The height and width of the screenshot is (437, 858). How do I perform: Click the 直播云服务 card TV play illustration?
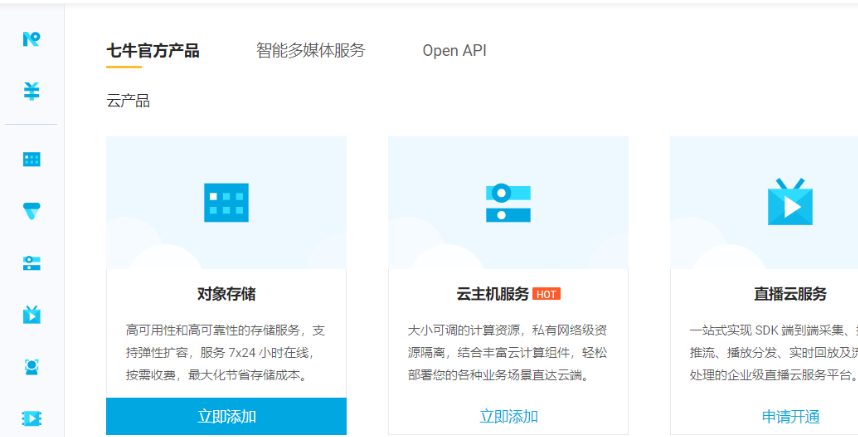(790, 202)
